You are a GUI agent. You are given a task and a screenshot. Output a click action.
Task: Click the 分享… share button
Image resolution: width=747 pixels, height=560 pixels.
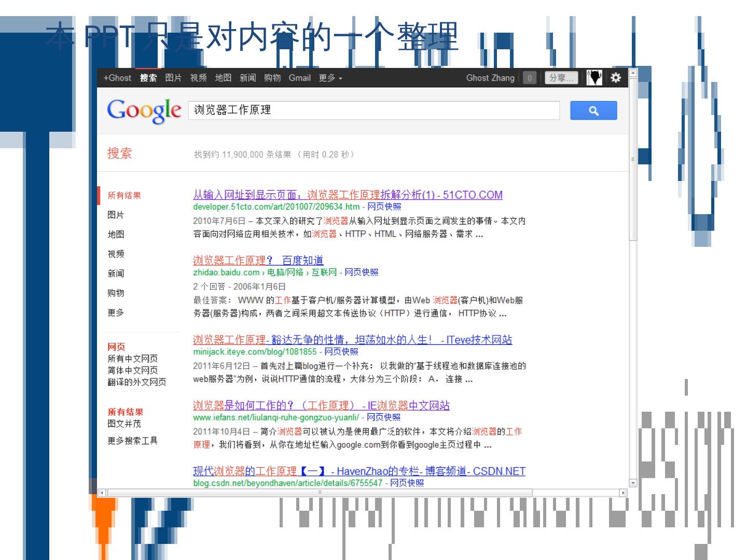pos(561,78)
